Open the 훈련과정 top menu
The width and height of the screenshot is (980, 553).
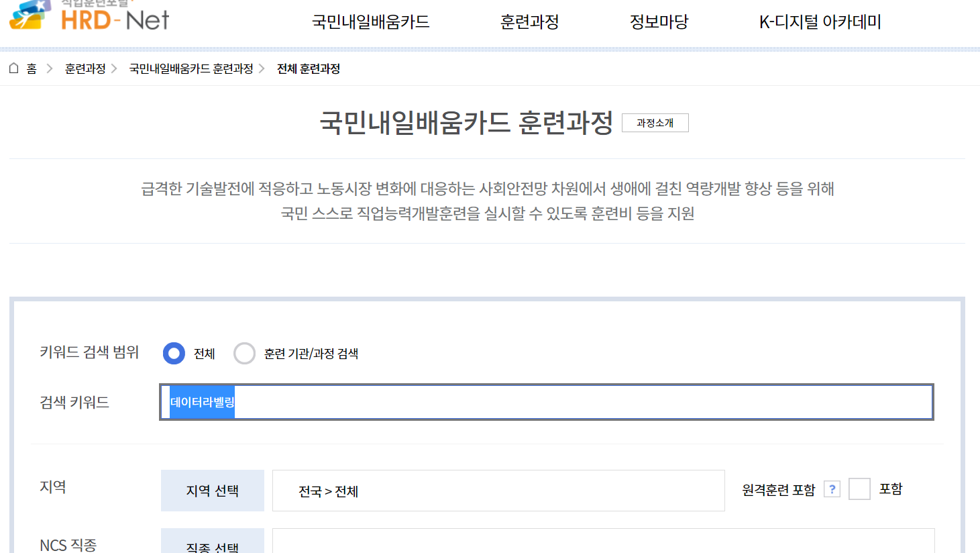(x=530, y=22)
